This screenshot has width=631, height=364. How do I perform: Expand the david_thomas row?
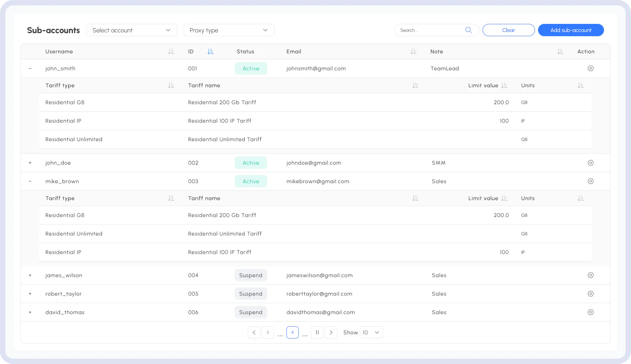coord(30,312)
